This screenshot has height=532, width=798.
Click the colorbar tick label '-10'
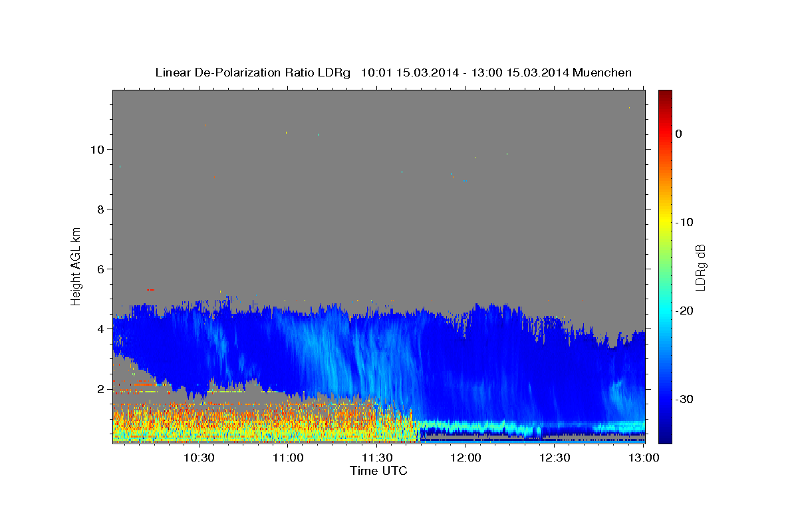pyautogui.click(x=685, y=222)
